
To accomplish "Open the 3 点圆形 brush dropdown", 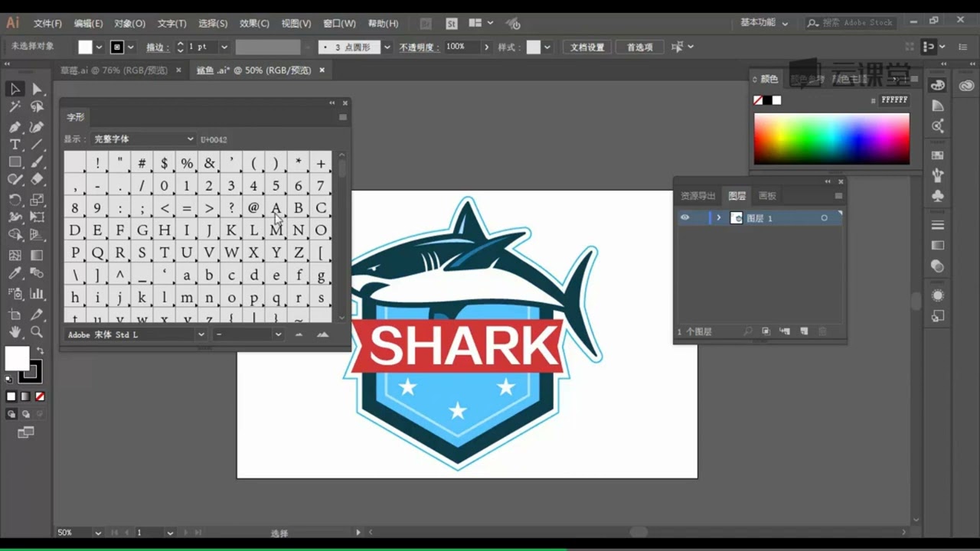I will coord(387,47).
